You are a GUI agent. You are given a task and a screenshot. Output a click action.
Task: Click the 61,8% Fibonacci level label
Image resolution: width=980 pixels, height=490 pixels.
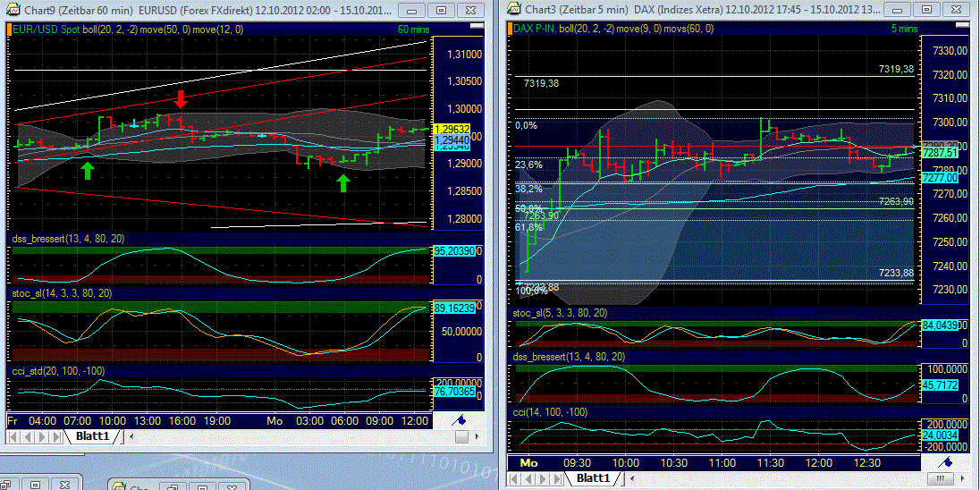coord(528,227)
